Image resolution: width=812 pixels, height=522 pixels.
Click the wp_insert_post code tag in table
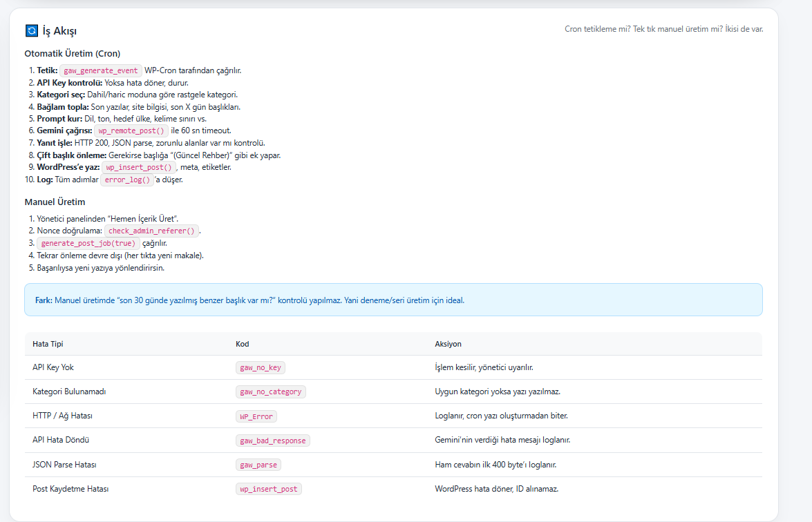(x=269, y=490)
